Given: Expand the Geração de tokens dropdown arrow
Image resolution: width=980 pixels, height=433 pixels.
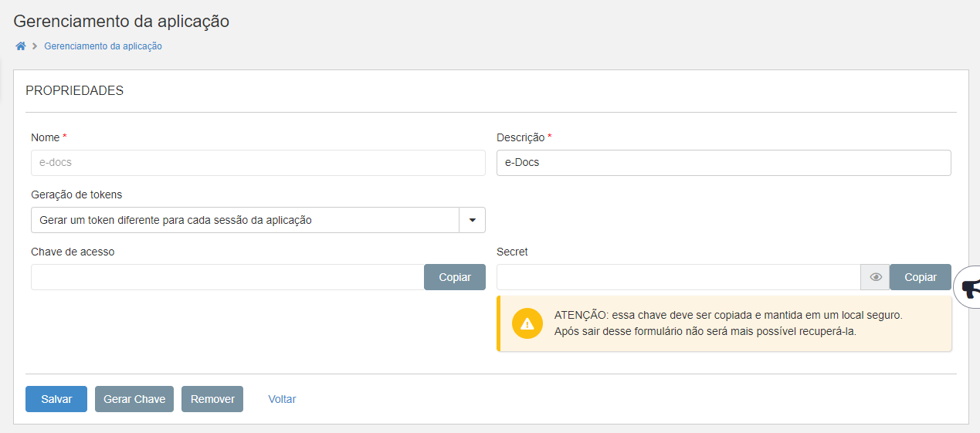Looking at the screenshot, I should pyautogui.click(x=472, y=220).
